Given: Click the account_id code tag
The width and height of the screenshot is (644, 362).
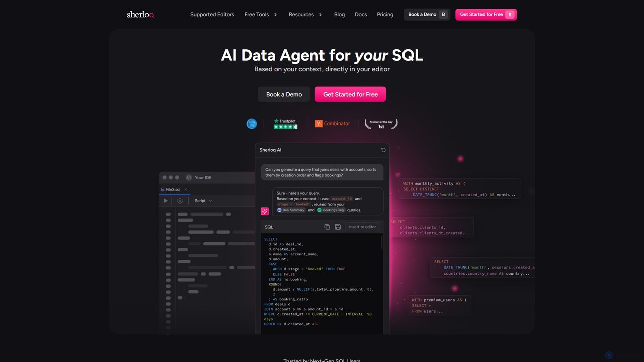Looking at the screenshot, I should click(342, 199).
